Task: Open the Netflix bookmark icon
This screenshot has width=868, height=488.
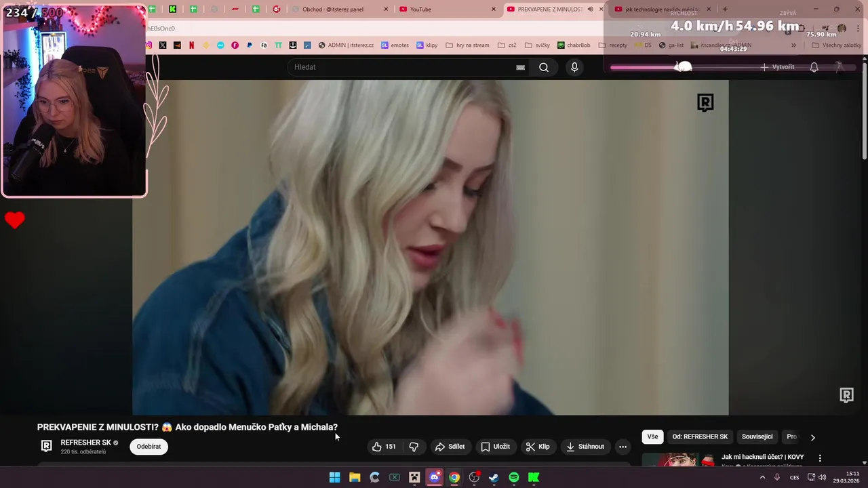Action: click(191, 45)
